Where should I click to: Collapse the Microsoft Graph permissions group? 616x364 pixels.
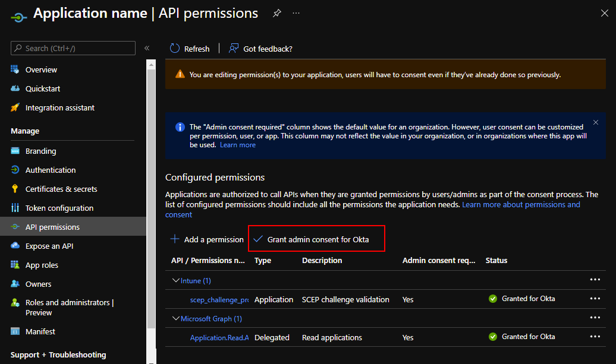point(176,318)
